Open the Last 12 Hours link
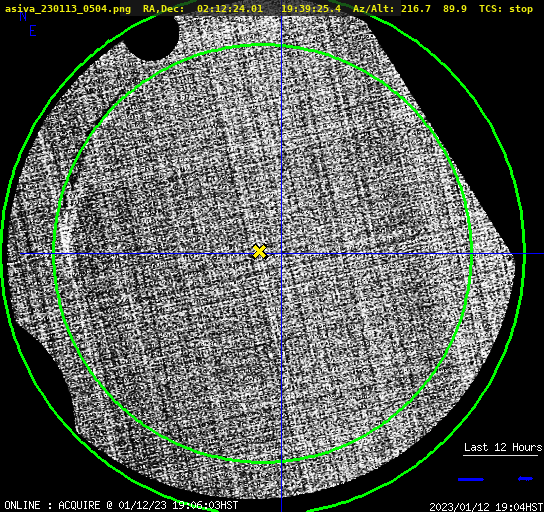Image resolution: width=544 pixels, height=512 pixels. 503,447
